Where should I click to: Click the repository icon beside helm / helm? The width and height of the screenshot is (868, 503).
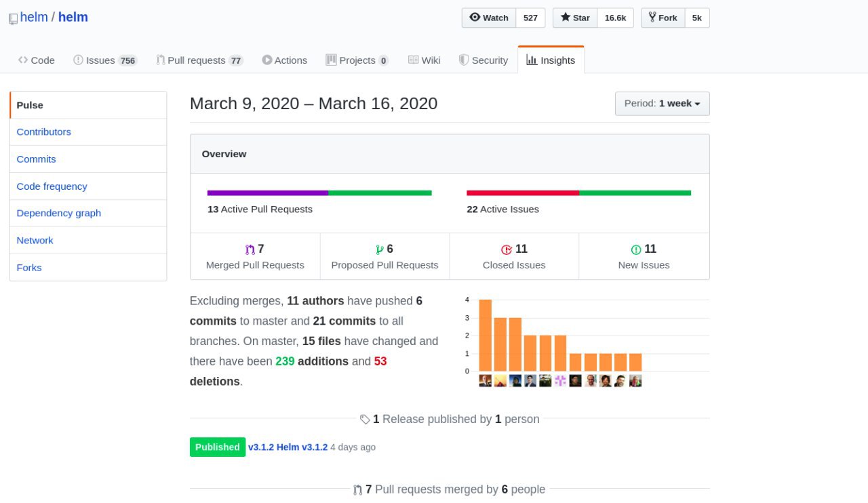pos(13,19)
